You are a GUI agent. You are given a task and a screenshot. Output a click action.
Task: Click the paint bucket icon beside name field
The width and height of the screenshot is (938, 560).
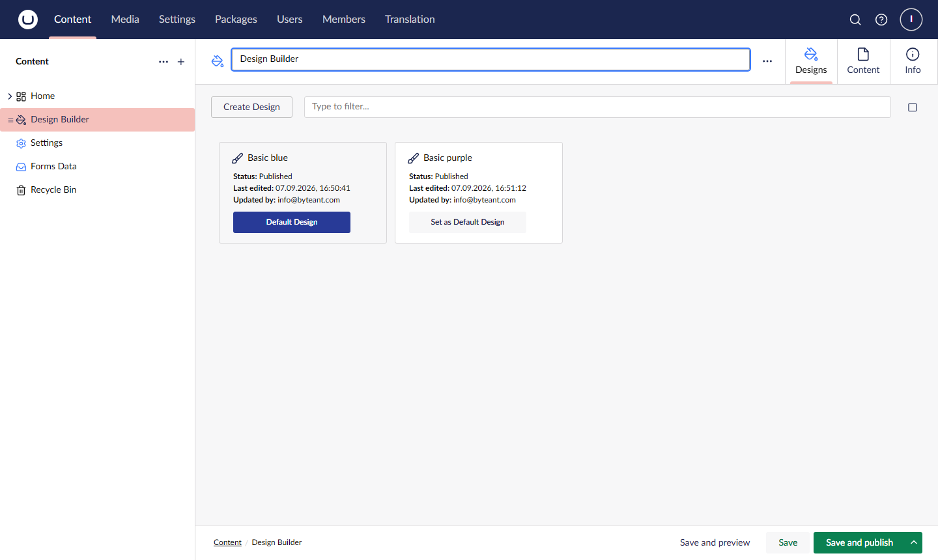[218, 61]
